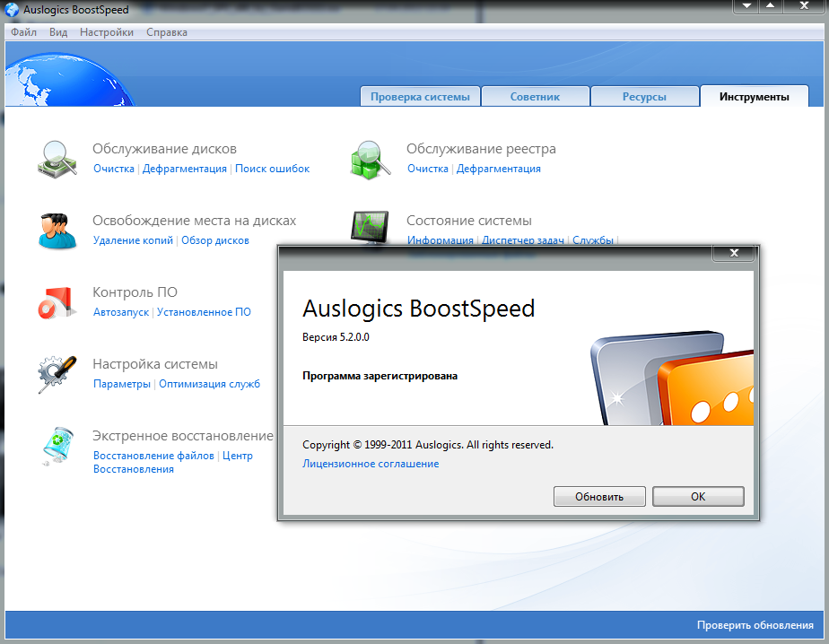The width and height of the screenshot is (829, 644).
Task: Open the Информация link under Состояние системы
Action: coord(441,240)
